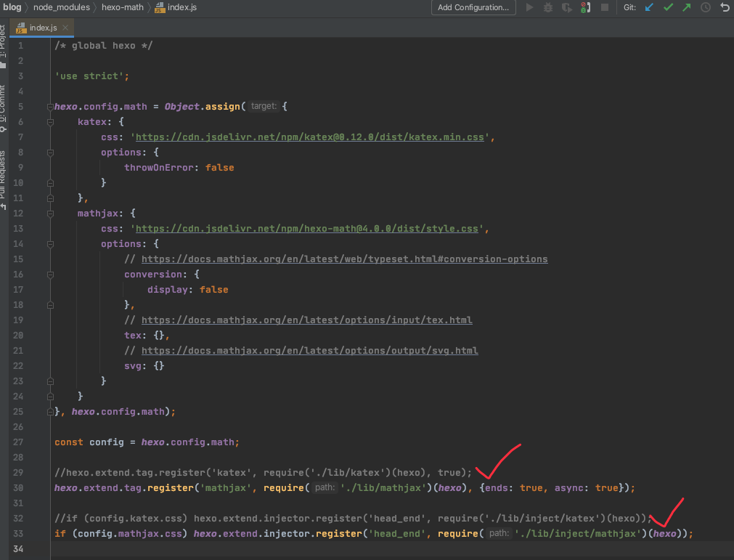Click the Debug bug icon
This screenshot has height=560, width=734.
click(548, 7)
